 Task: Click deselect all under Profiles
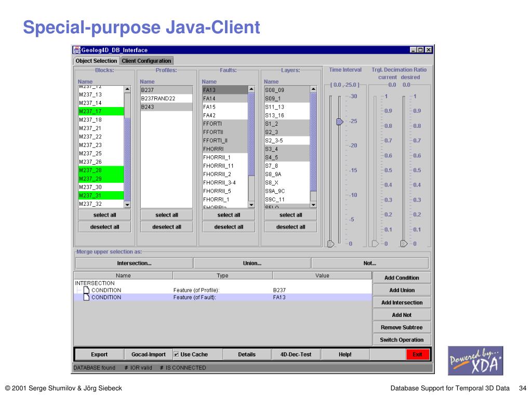[167, 227]
